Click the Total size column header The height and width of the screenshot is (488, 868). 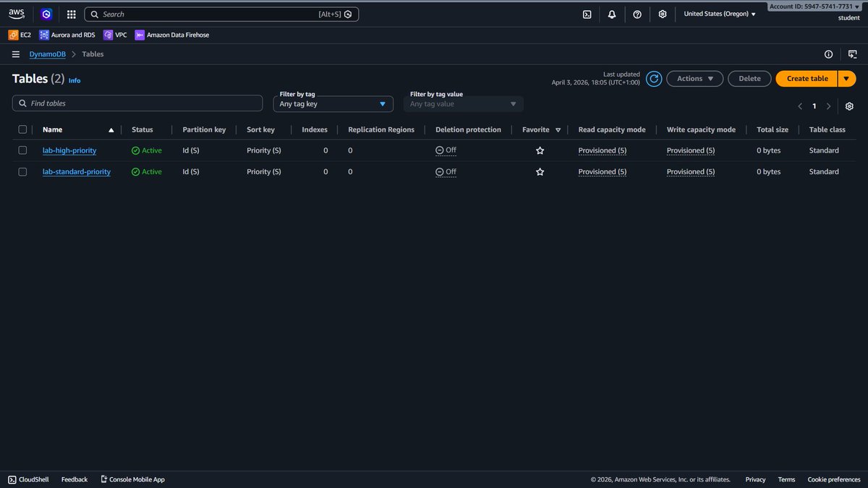pos(773,129)
